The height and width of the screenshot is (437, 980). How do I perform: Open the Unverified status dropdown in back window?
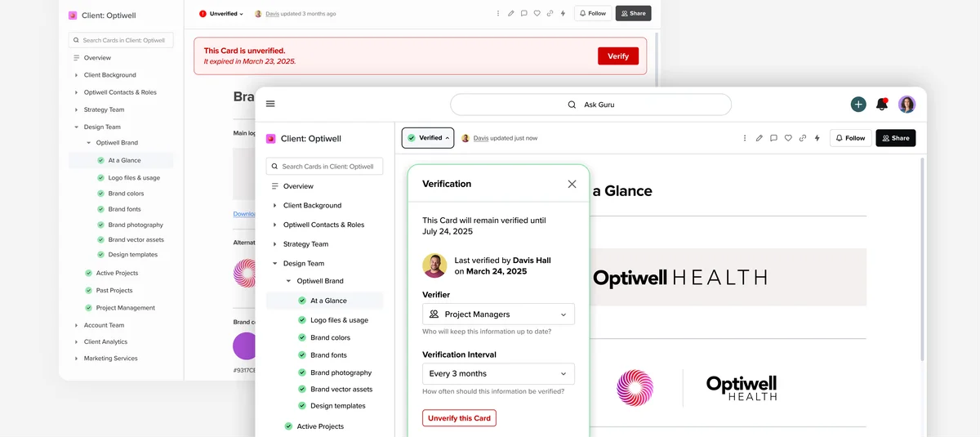click(220, 13)
